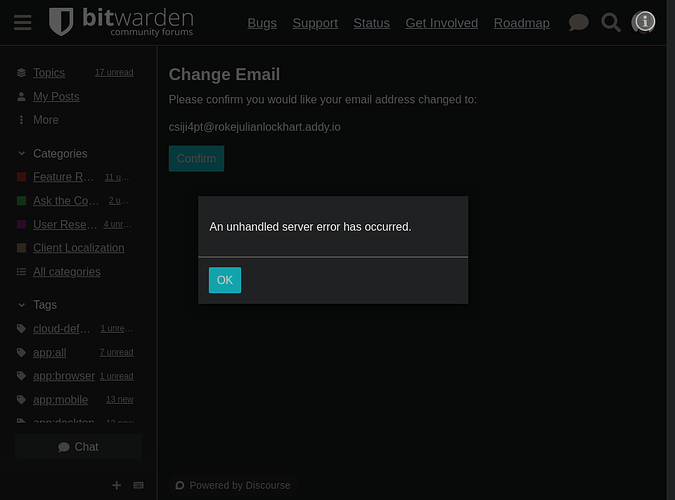
Task: Click the Topics stack icon in sidebar
Action: [x=21, y=73]
